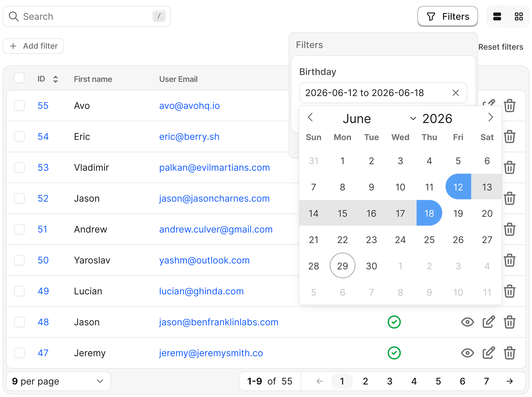This screenshot has height=397, width=532.
Task: Go to results page 6
Action: pyautogui.click(x=462, y=381)
